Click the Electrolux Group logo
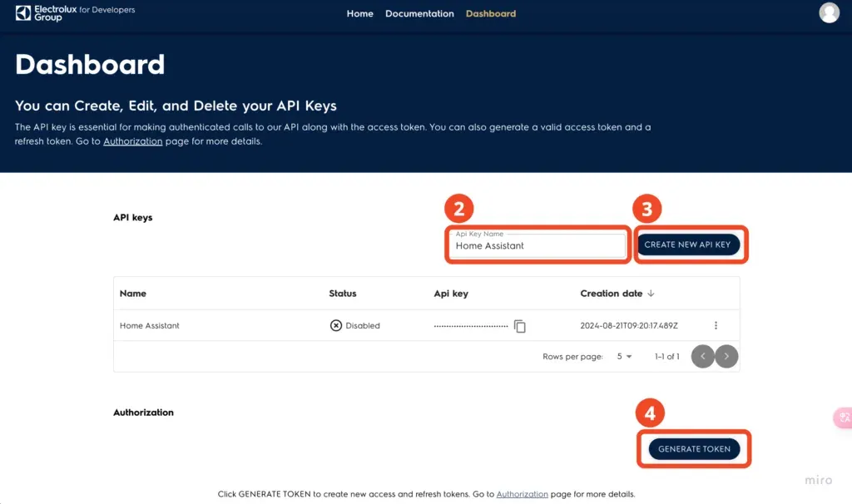The image size is (852, 504). pos(73,12)
